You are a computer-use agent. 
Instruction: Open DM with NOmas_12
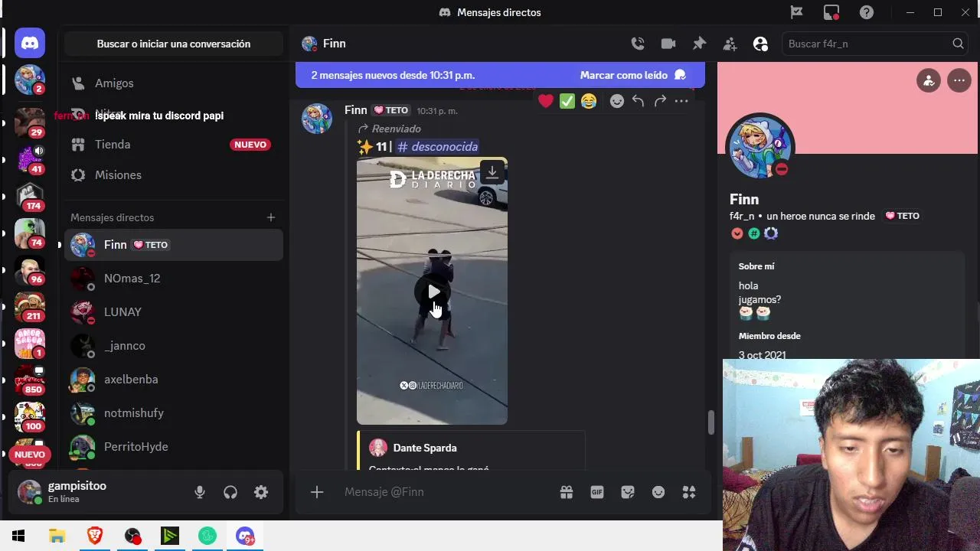coord(174,278)
